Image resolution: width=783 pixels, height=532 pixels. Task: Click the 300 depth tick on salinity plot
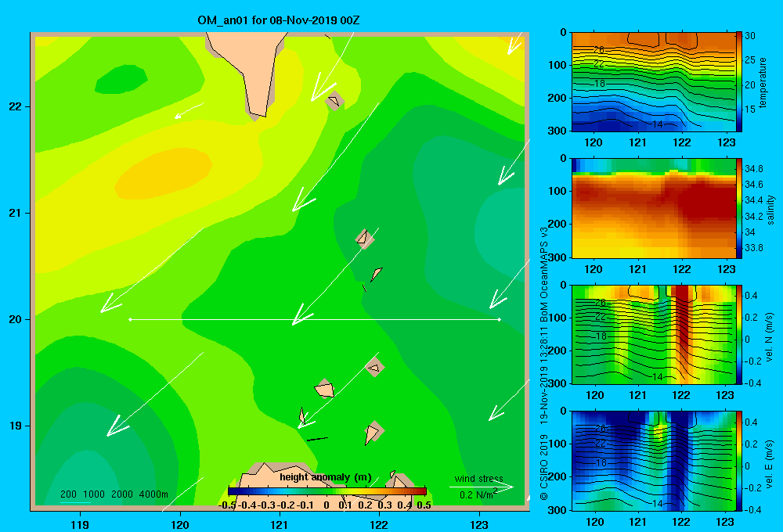(x=557, y=257)
